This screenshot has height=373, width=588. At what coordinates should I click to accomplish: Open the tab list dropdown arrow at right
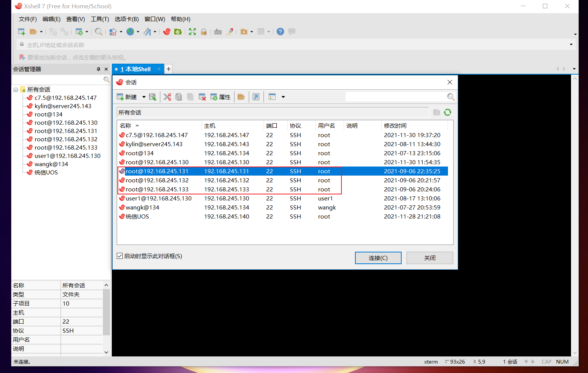point(574,69)
